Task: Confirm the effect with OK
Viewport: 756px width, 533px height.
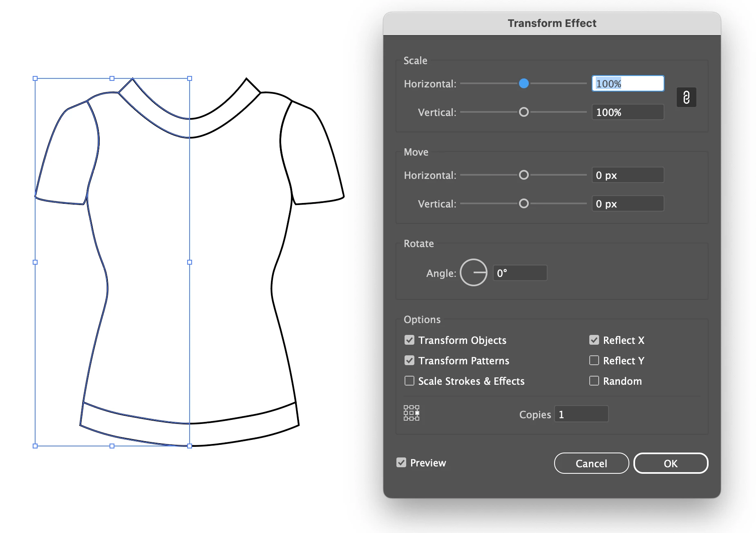Action: [671, 463]
